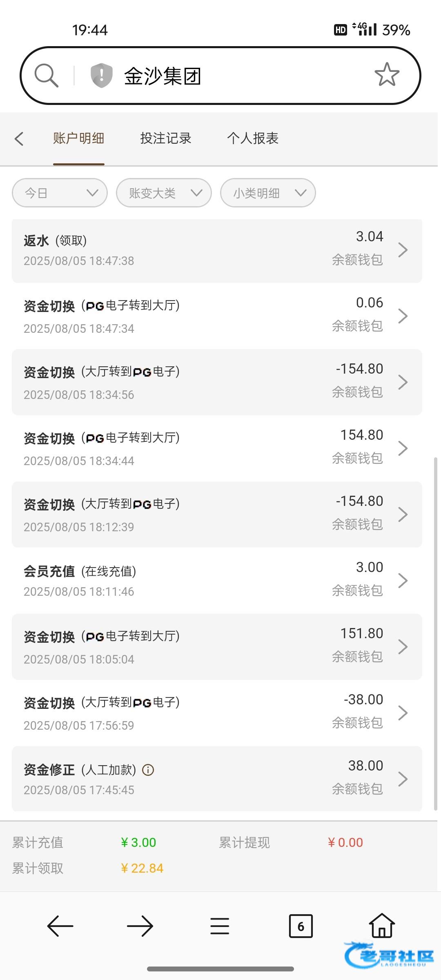441x980 pixels.
Task: Tap the 金沙集团 address bar text
Action: click(163, 76)
